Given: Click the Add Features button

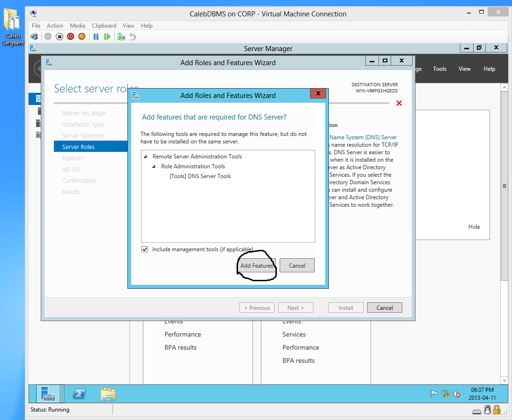Looking at the screenshot, I should pyautogui.click(x=257, y=265).
